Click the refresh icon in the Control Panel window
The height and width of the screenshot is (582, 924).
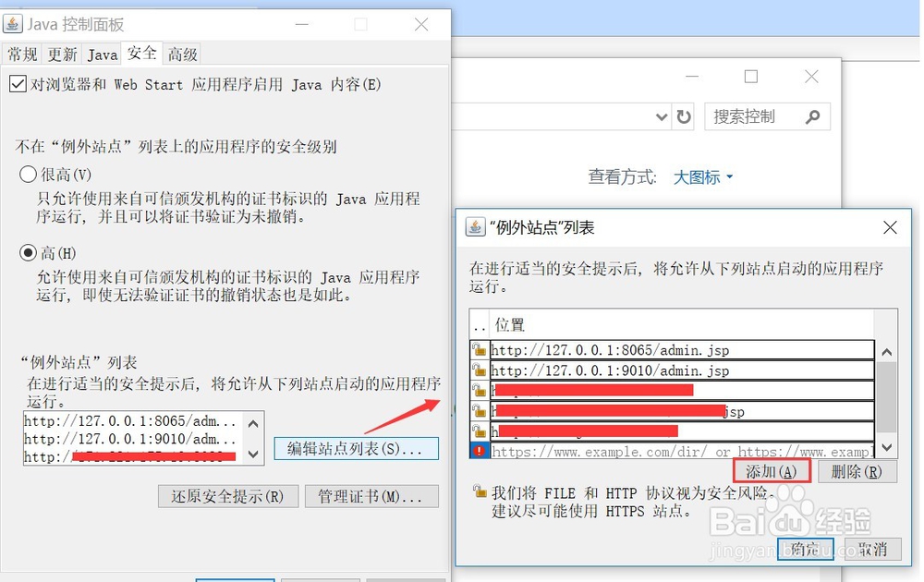(x=684, y=116)
